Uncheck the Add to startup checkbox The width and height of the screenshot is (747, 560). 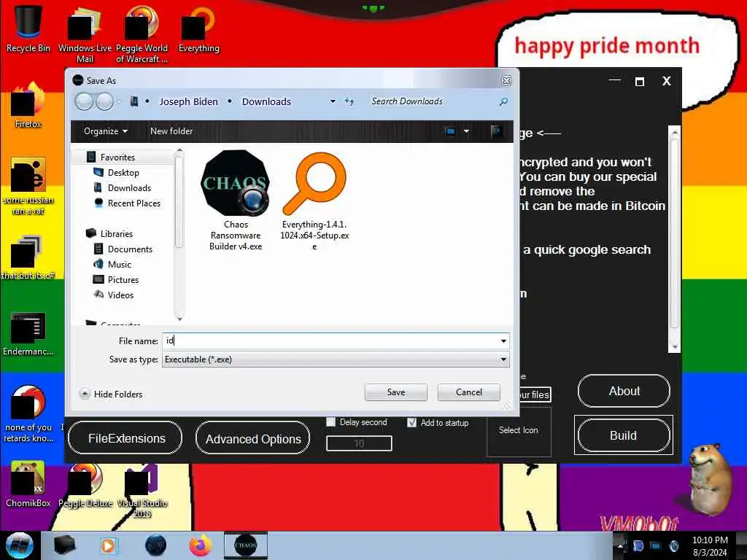[412, 422]
